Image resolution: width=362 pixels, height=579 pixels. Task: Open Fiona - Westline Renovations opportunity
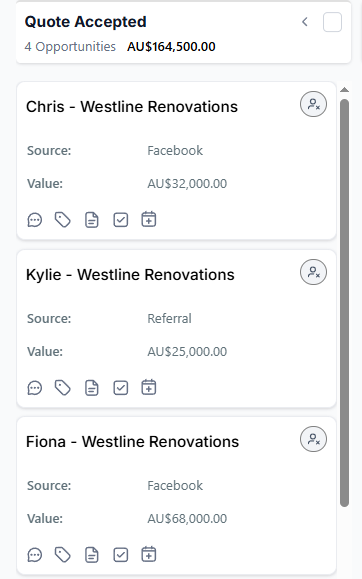(132, 442)
